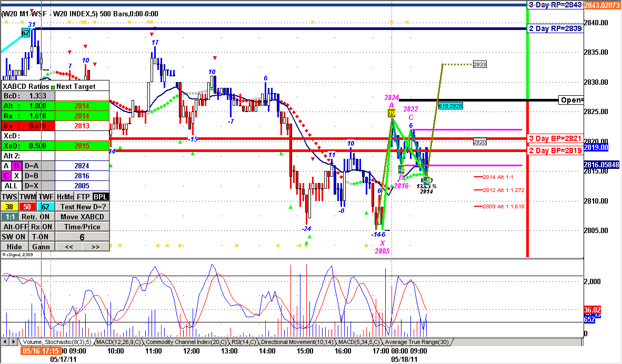Open the RSI(14,C) tab
Screen dimensions: 622x364
244,342
